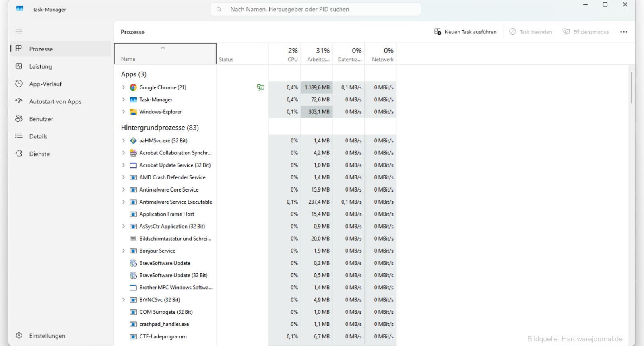Click the Windows-Explorer folder icon
Viewport: 644px width, 346px height.
tap(133, 112)
